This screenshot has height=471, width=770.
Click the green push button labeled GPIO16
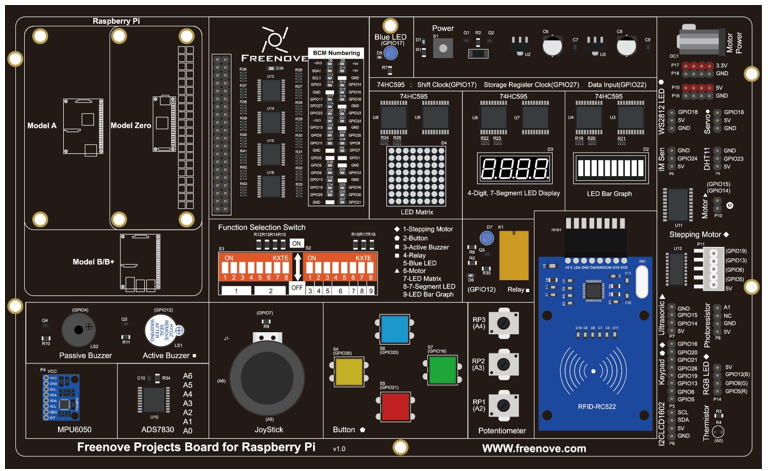pyautogui.click(x=442, y=369)
